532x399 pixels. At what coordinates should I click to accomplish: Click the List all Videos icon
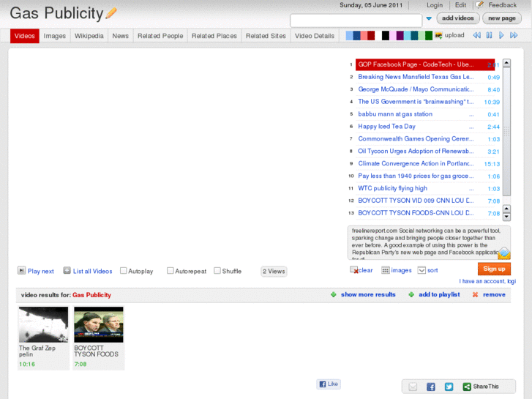tap(67, 271)
